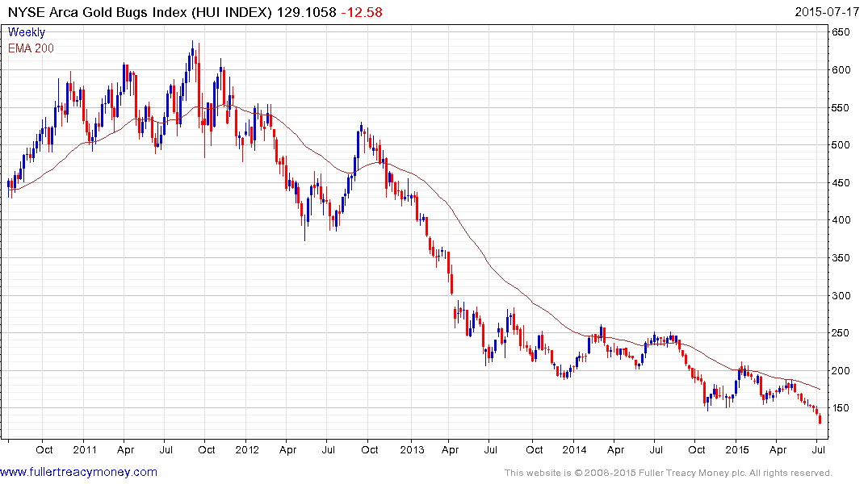Click the 600 price axis label
This screenshot has height=484, width=868.
[x=841, y=69]
